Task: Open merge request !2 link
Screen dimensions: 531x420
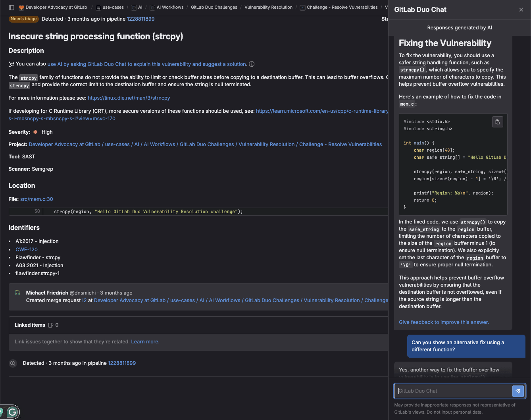Action: (x=84, y=300)
